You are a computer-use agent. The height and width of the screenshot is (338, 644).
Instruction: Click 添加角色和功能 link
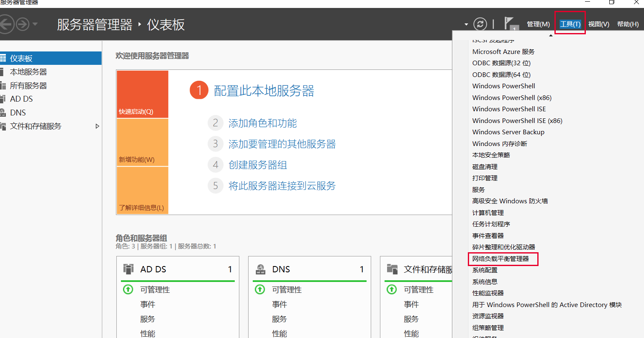coord(262,123)
